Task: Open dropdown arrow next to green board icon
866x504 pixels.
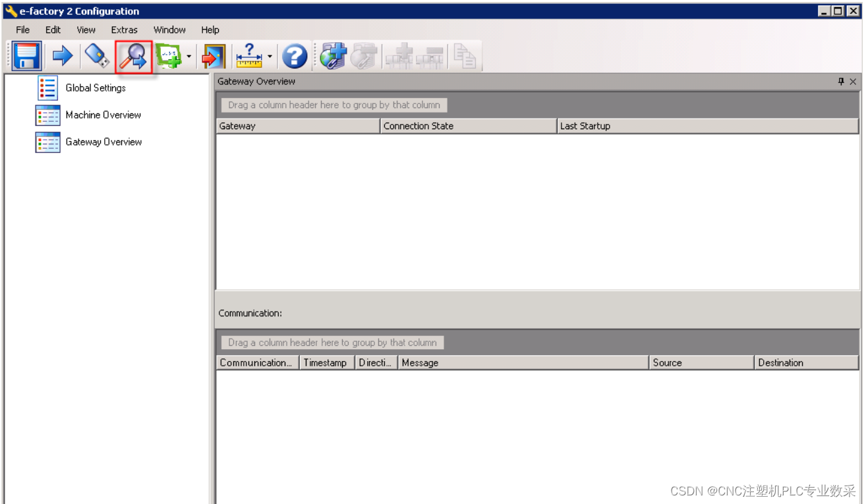Action: coord(189,57)
